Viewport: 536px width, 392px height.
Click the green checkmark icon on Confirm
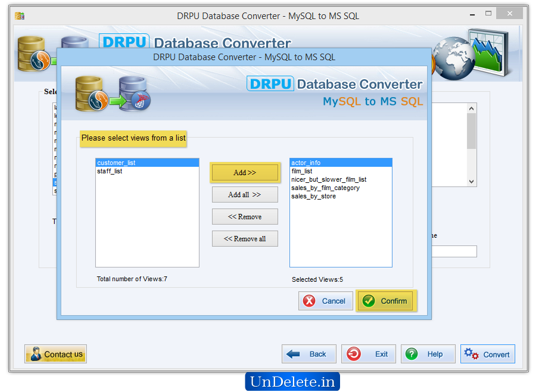click(369, 301)
